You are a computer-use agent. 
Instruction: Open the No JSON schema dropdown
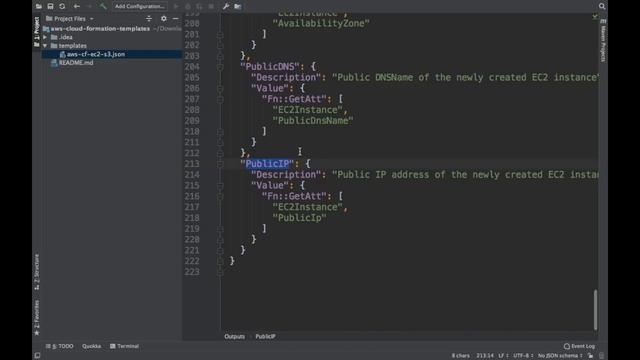point(560,356)
